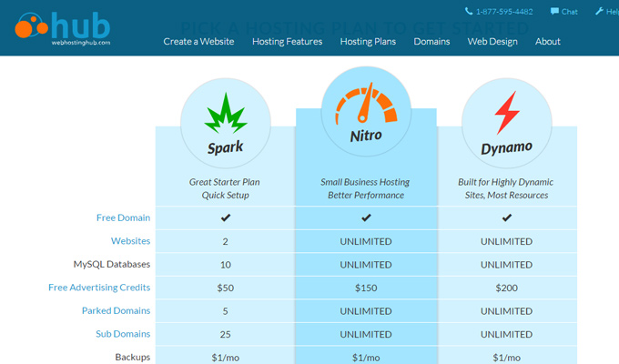Click the Web Hosting Hub logo

coord(63,29)
